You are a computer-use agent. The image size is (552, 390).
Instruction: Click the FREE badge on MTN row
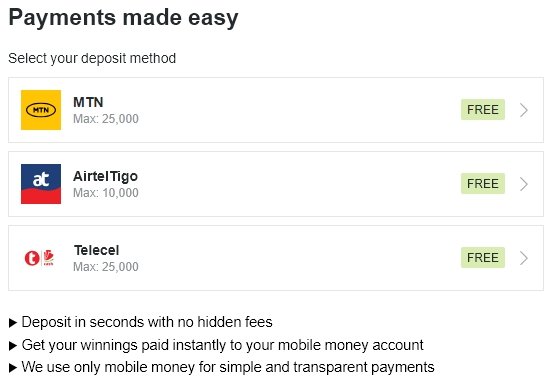coord(483,110)
